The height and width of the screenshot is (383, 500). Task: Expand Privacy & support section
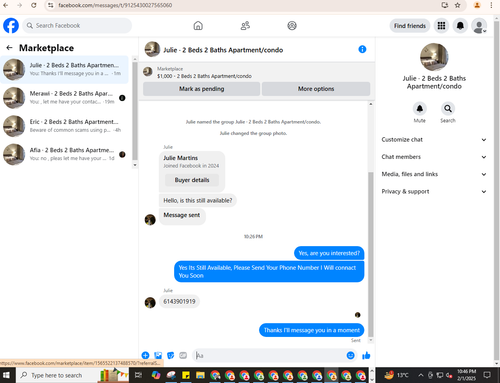point(434,192)
